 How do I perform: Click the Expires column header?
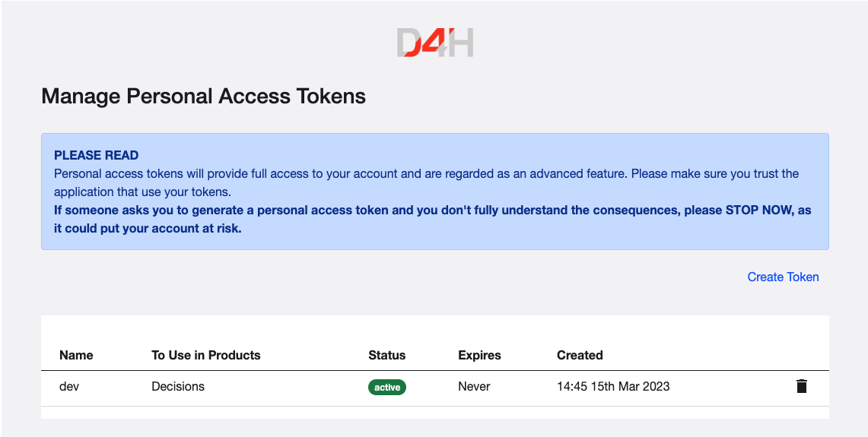(479, 355)
